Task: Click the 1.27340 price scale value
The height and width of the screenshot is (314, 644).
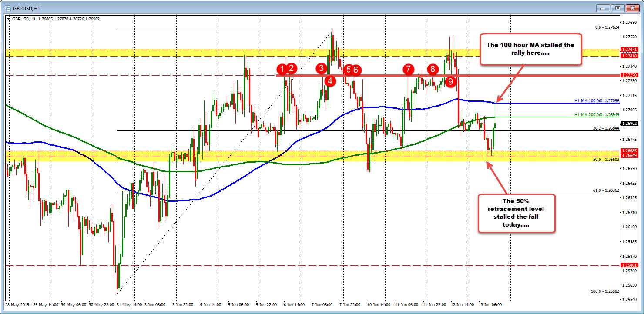Action: coord(629,66)
